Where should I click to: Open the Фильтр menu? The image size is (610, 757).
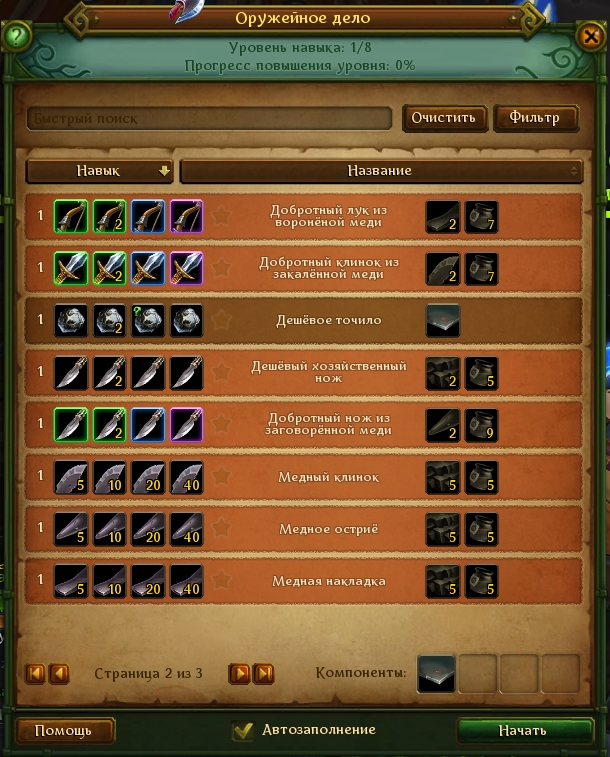(x=536, y=118)
